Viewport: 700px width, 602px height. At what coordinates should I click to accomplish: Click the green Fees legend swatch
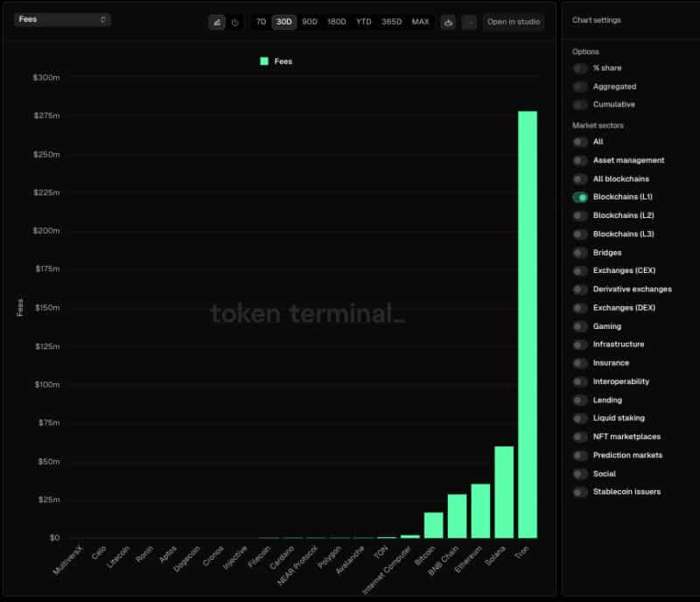click(x=264, y=61)
